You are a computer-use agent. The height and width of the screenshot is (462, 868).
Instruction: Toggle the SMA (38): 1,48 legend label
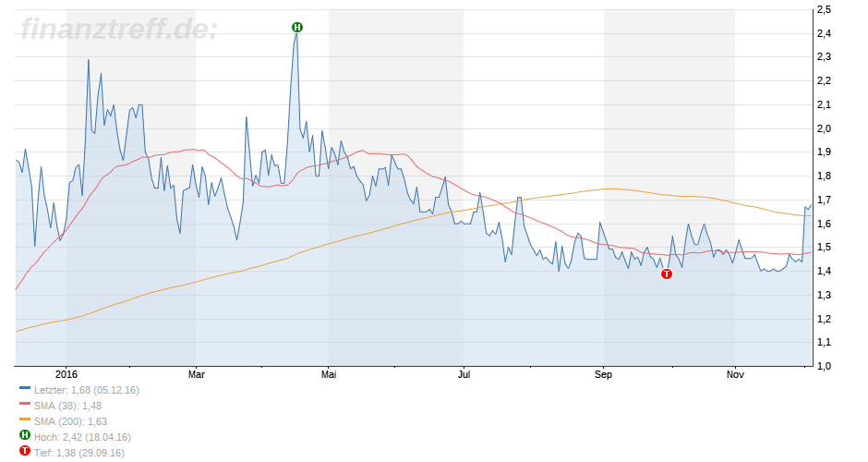pos(68,406)
